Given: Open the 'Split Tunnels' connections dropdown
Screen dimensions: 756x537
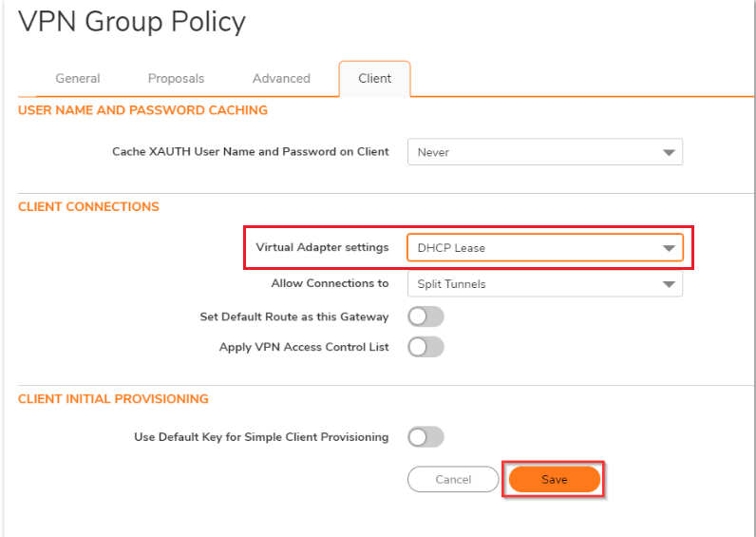Looking at the screenshot, I should [532, 284].
